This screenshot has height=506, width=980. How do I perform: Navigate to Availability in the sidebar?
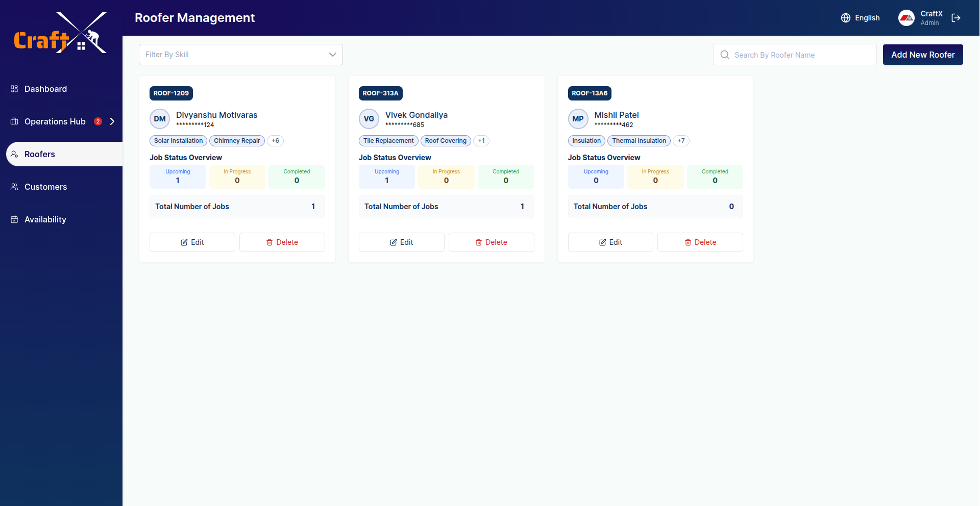45,219
